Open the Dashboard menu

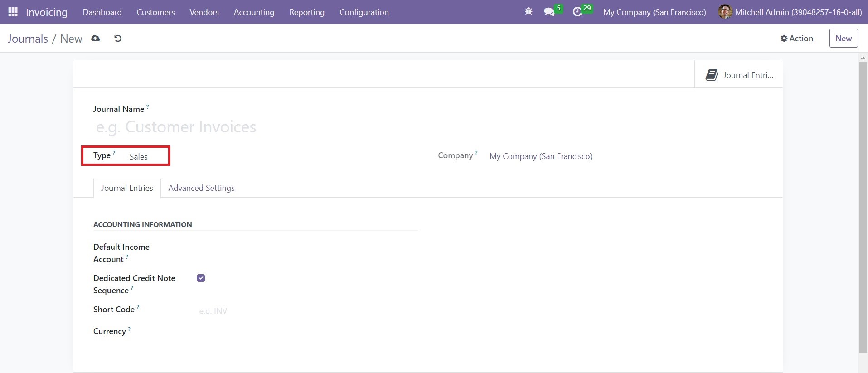(x=102, y=12)
